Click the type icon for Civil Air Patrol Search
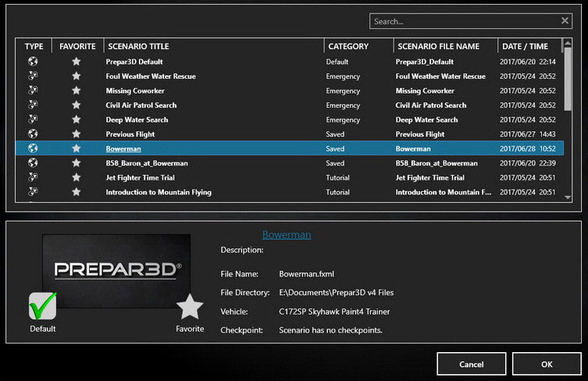Screen dimensions: 588x381 coord(33,105)
